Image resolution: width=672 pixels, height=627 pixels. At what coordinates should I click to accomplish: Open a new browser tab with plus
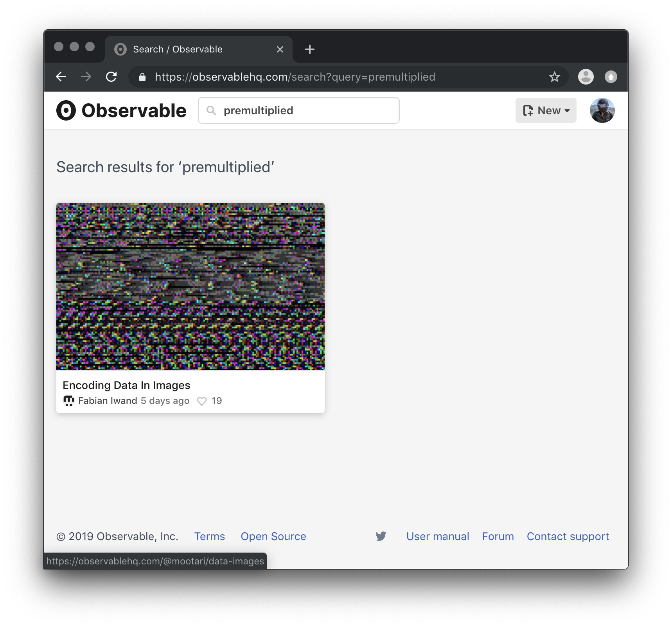click(x=310, y=49)
